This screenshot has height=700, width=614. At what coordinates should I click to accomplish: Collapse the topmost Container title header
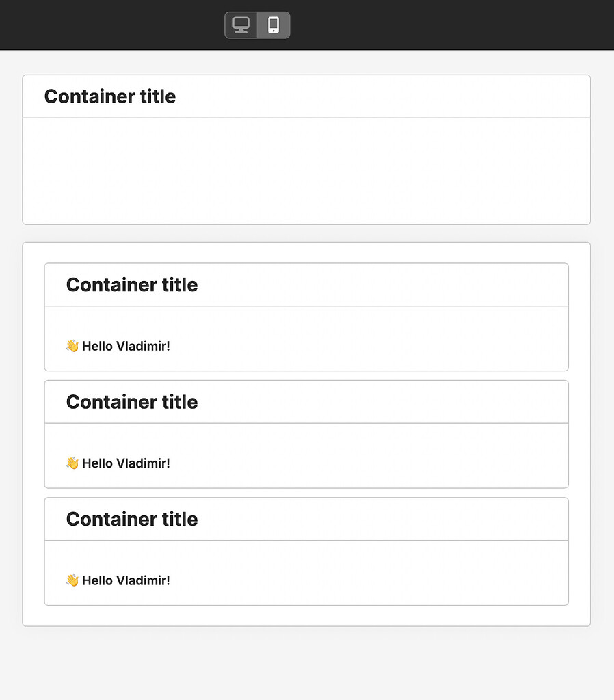(x=109, y=96)
